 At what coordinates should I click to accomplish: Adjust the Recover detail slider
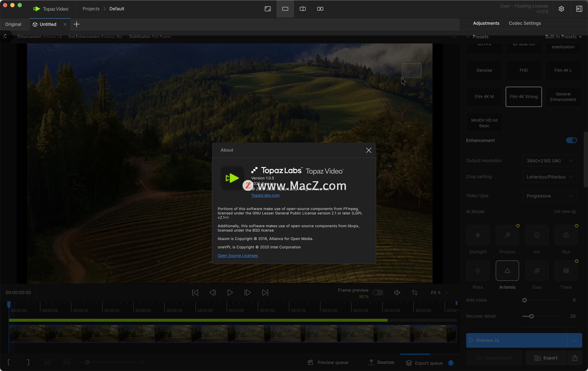click(531, 316)
